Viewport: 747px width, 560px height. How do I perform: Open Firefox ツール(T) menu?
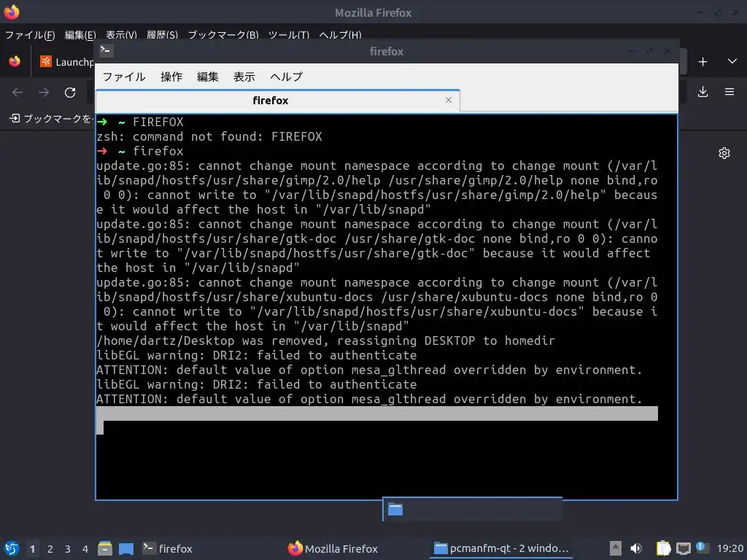click(x=288, y=35)
